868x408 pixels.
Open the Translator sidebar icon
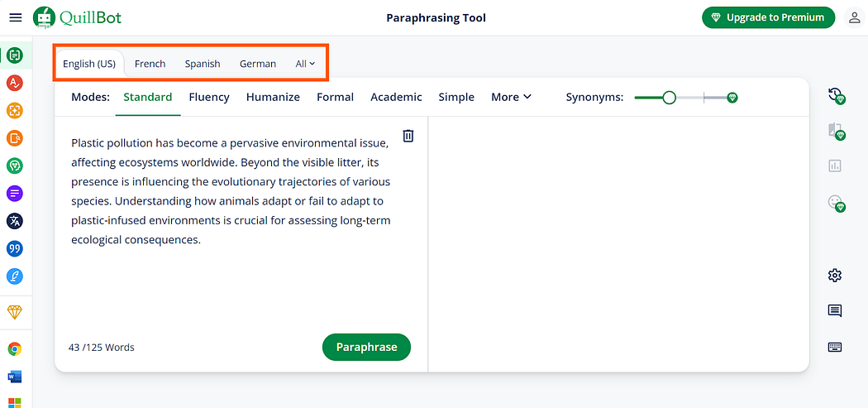[x=15, y=221]
